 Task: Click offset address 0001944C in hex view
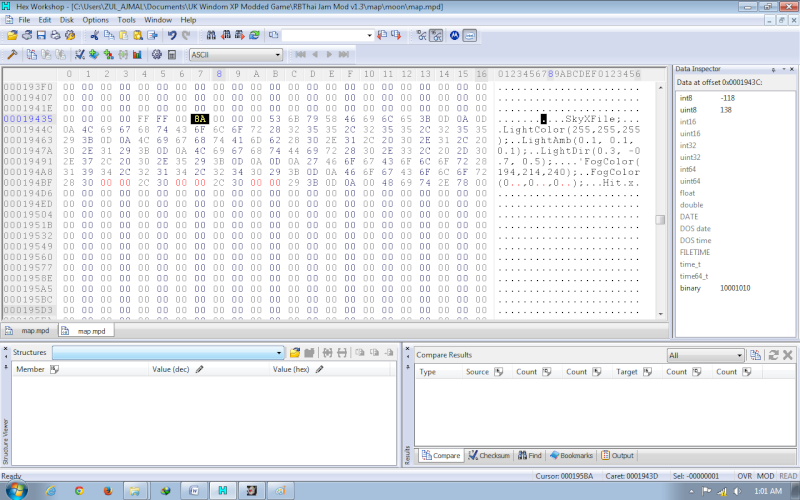pyautogui.click(x=28, y=130)
